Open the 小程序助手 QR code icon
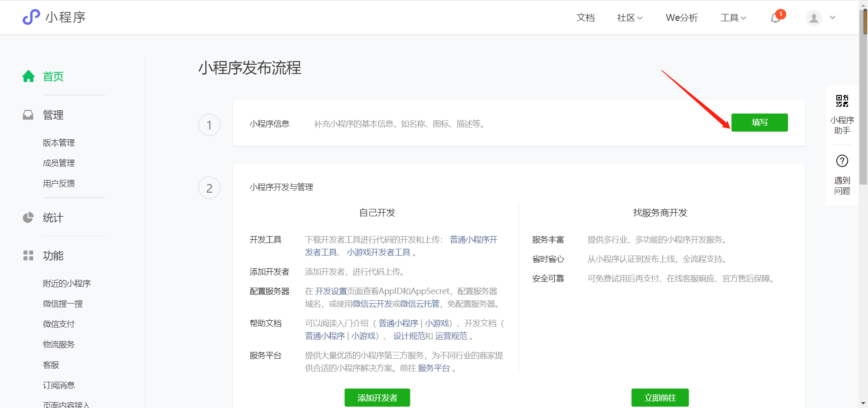The width and height of the screenshot is (868, 408). tap(842, 101)
